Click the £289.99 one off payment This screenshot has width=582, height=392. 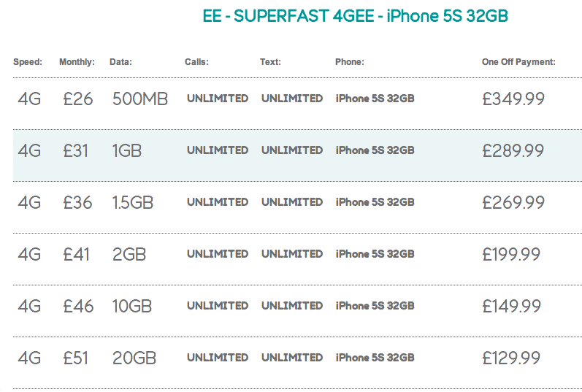pyautogui.click(x=513, y=150)
